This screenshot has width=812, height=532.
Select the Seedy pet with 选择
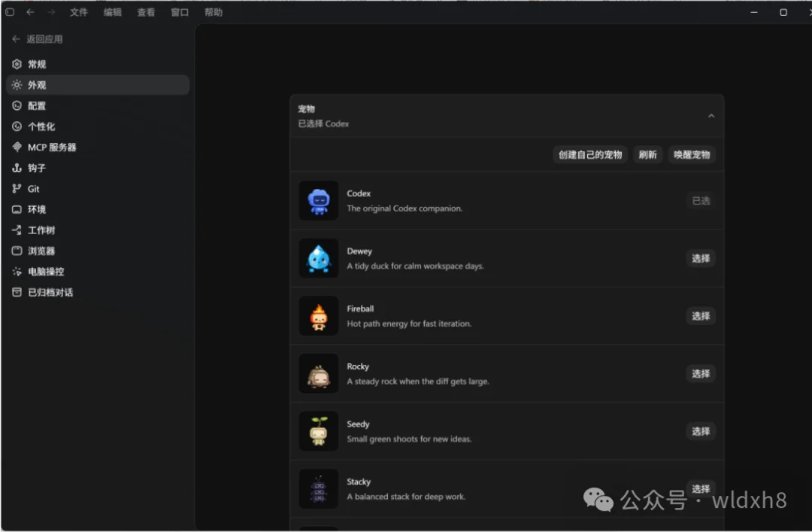click(701, 431)
